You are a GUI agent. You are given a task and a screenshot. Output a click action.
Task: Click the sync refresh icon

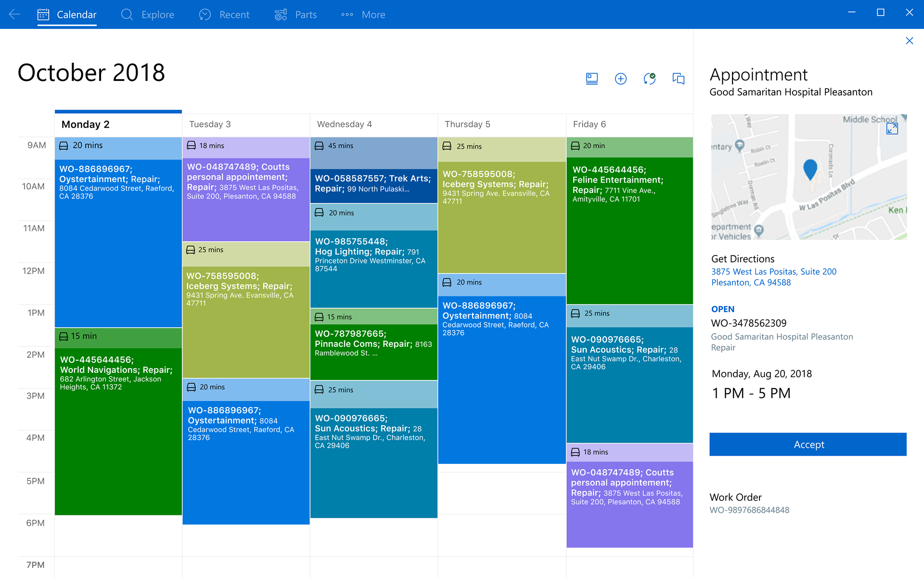(649, 79)
